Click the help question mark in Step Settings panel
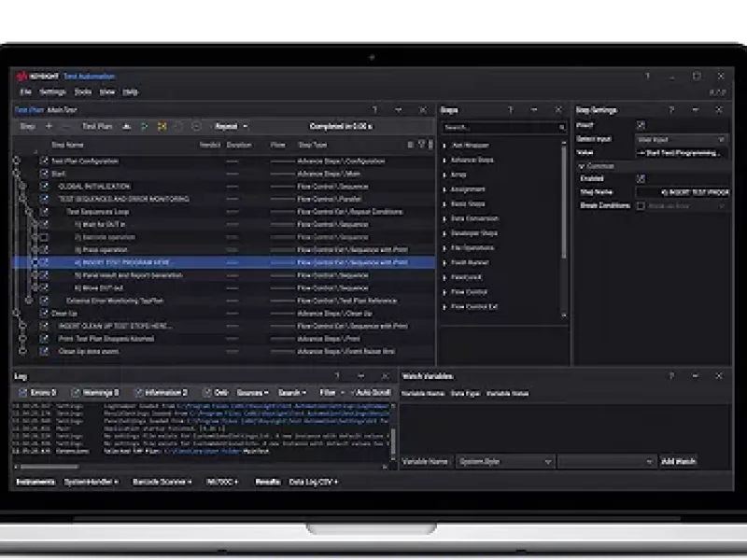Viewport: 747px width, 560px height. tap(670, 110)
